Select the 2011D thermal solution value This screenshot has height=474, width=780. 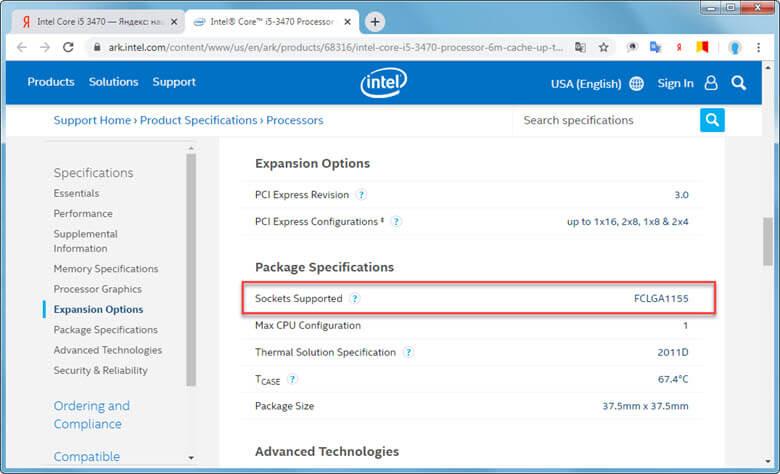(x=673, y=352)
